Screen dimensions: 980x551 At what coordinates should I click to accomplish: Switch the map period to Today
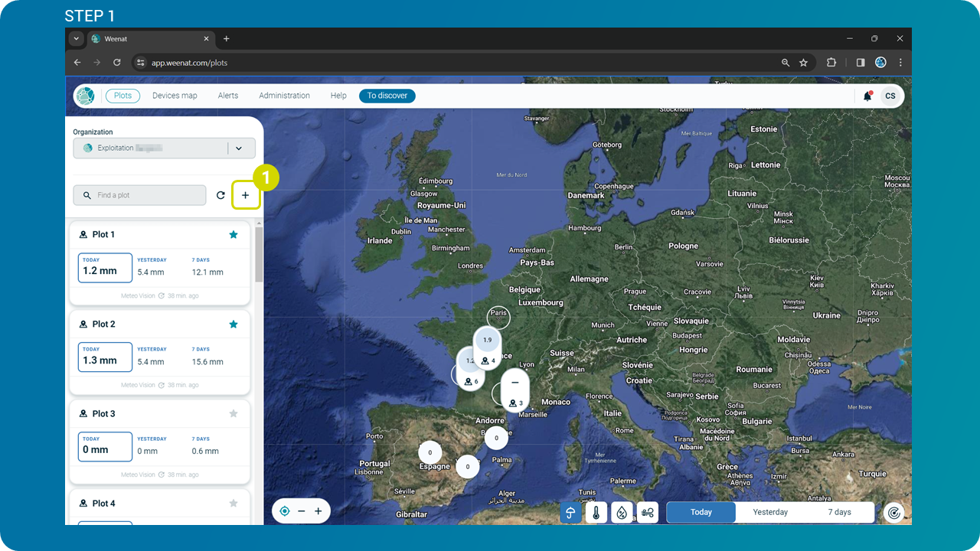(x=701, y=513)
